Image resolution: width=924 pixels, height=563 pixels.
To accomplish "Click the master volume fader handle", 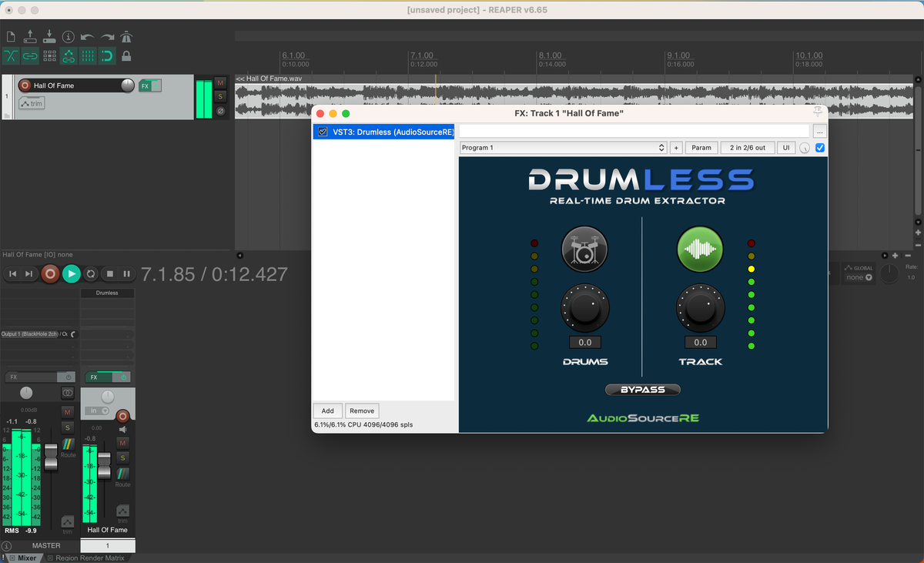I will point(51,456).
